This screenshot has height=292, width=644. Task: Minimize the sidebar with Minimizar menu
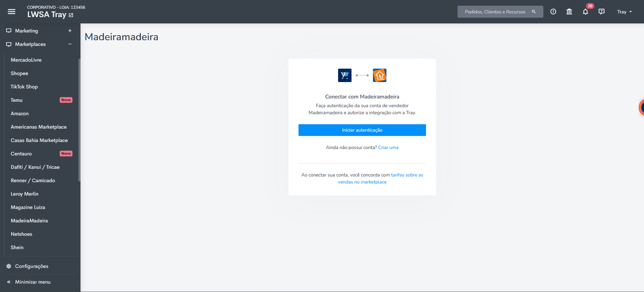pyautogui.click(x=33, y=282)
